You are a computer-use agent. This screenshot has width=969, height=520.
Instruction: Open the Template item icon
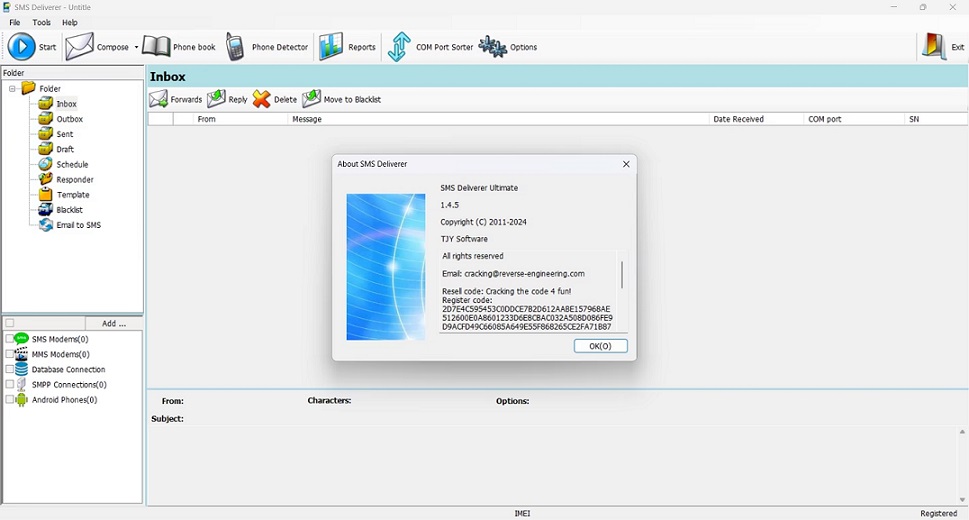(46, 195)
